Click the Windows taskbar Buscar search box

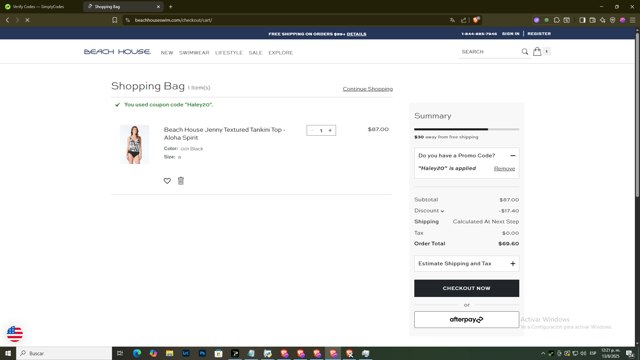(x=64, y=353)
